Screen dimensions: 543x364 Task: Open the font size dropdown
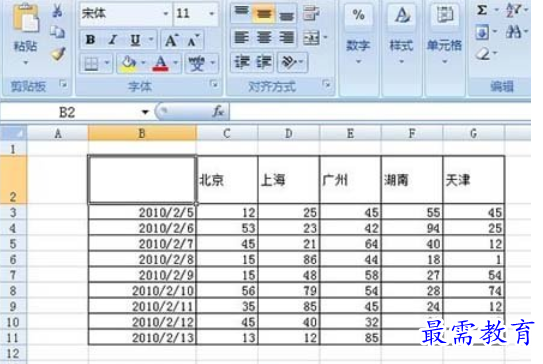point(211,14)
